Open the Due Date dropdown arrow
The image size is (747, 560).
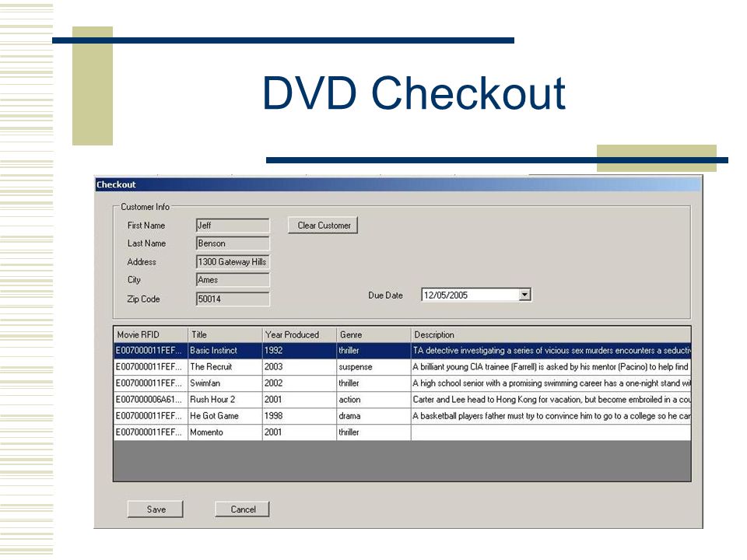[524, 295]
